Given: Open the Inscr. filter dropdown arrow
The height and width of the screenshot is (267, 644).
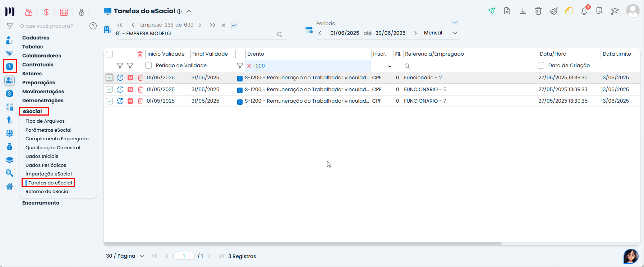Looking at the screenshot, I should click(390, 66).
